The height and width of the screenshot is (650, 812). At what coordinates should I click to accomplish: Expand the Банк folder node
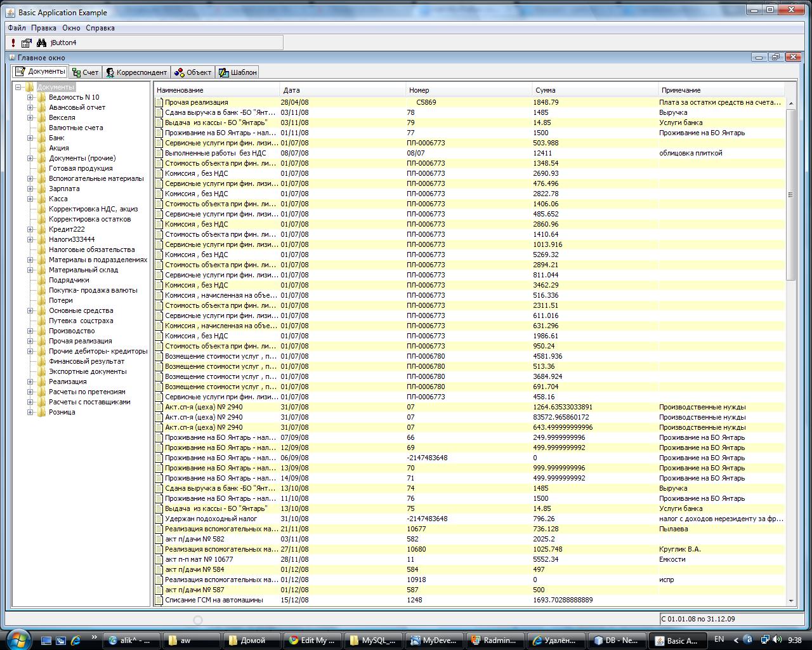30,138
